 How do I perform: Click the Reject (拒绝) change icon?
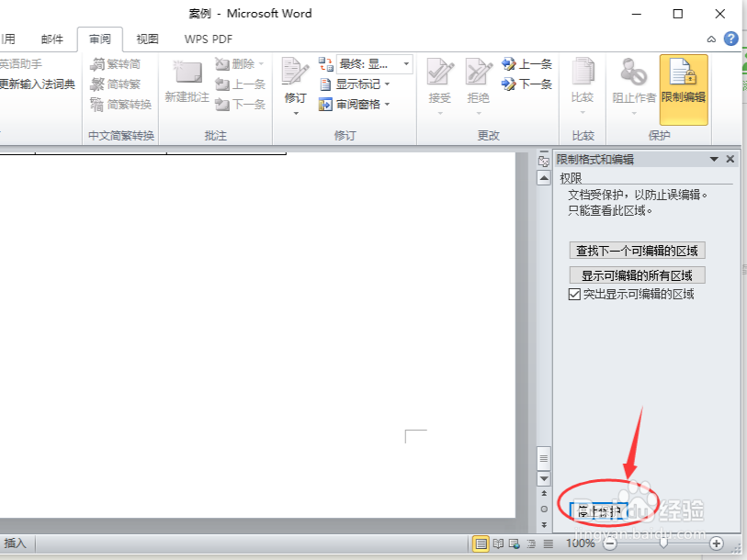[x=478, y=73]
